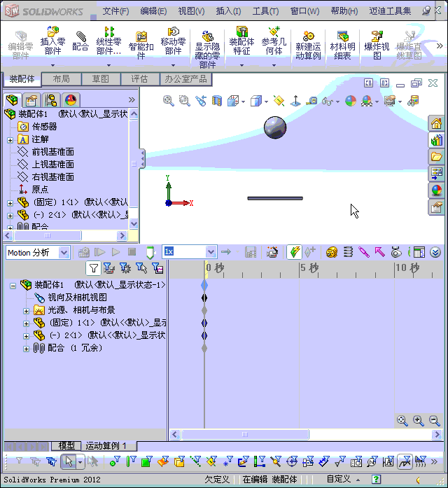Expand the 注解 node in feature tree
Screen dimensions: 448x488
click(10, 140)
